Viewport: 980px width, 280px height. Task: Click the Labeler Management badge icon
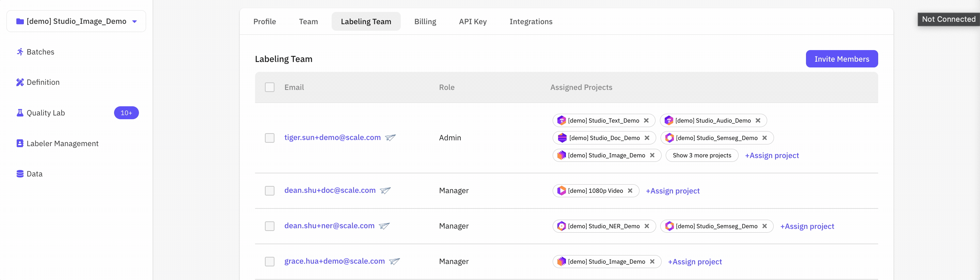tap(20, 143)
